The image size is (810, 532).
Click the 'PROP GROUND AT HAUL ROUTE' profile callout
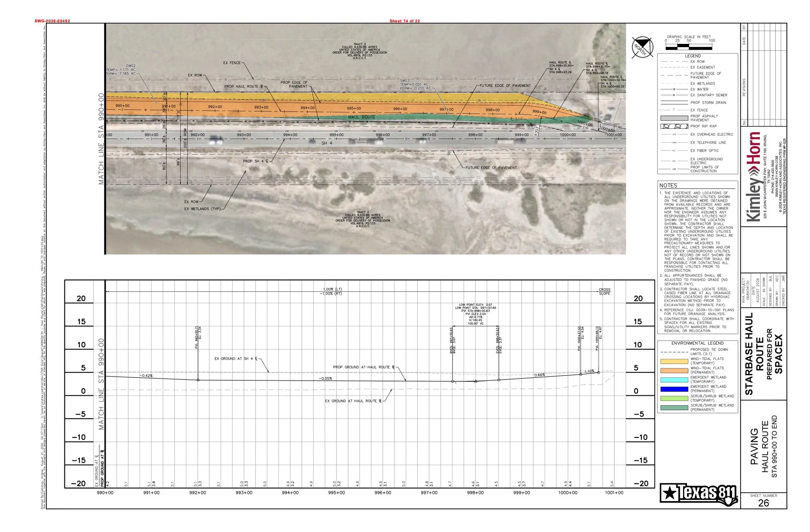364,367
